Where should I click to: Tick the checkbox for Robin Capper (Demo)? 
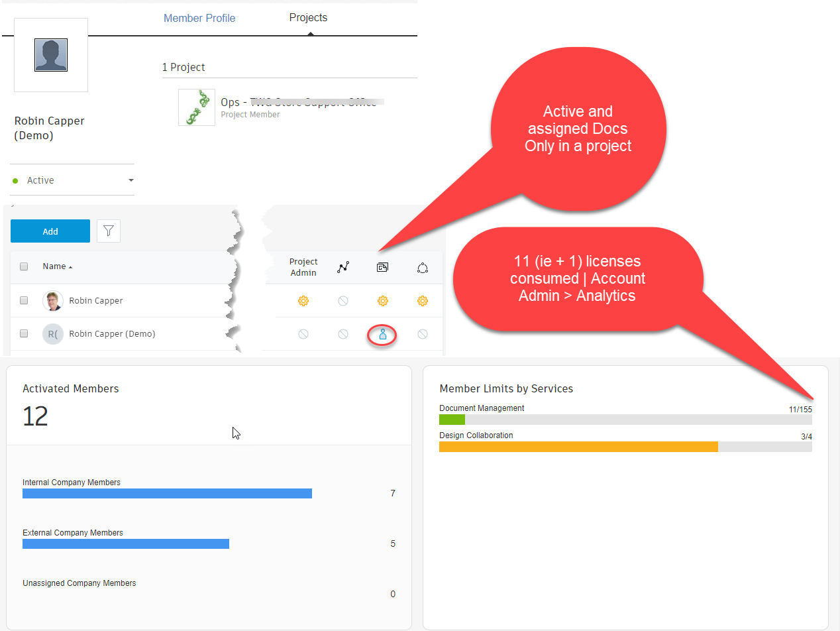click(24, 333)
